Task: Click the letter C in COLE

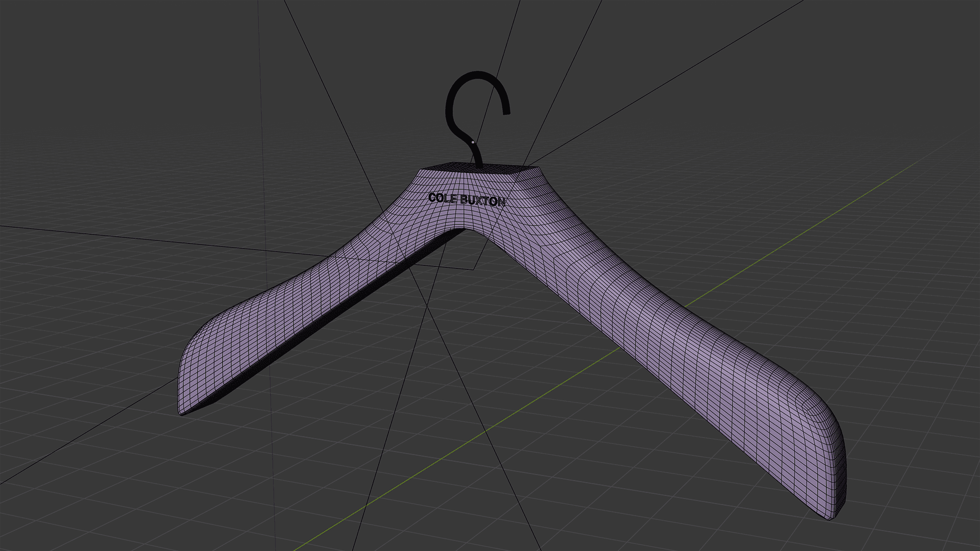Action: tap(432, 197)
